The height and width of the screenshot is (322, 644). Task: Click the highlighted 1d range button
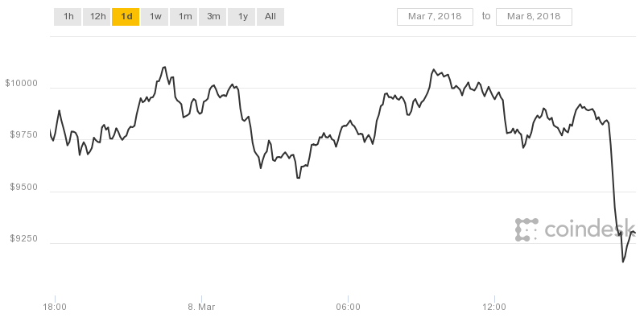126,16
